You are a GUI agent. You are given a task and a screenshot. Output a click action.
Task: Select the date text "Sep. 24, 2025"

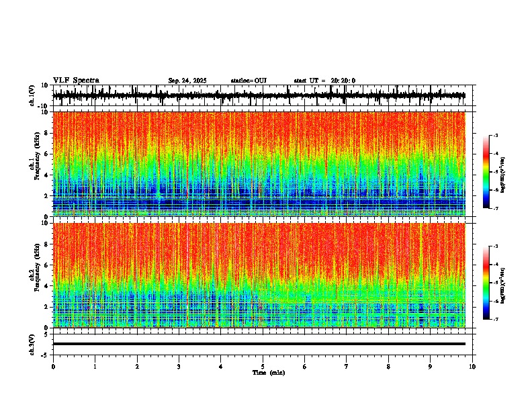187,81
